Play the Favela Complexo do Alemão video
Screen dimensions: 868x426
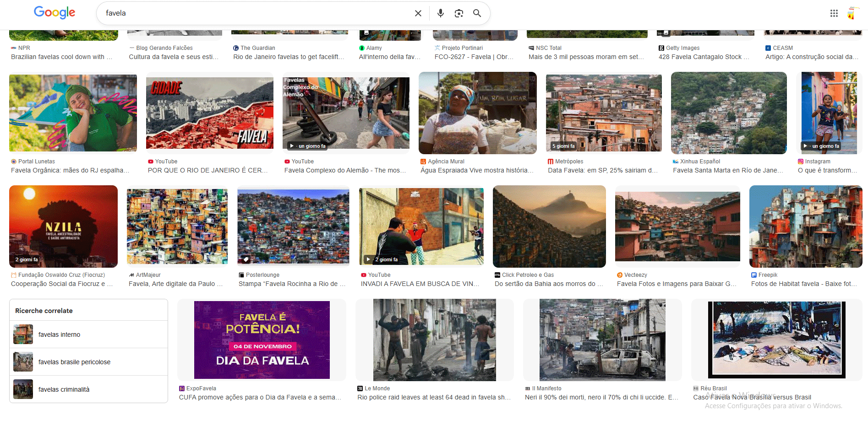click(346, 113)
